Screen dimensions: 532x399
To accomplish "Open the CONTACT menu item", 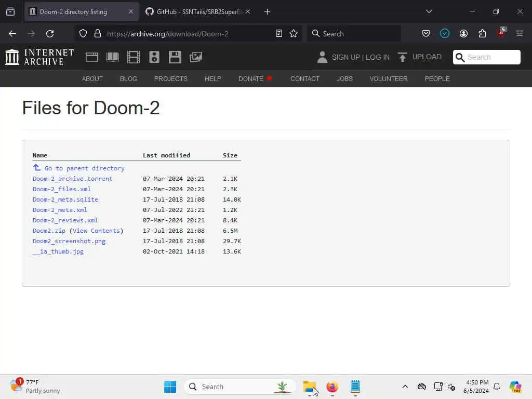I will pos(304,79).
